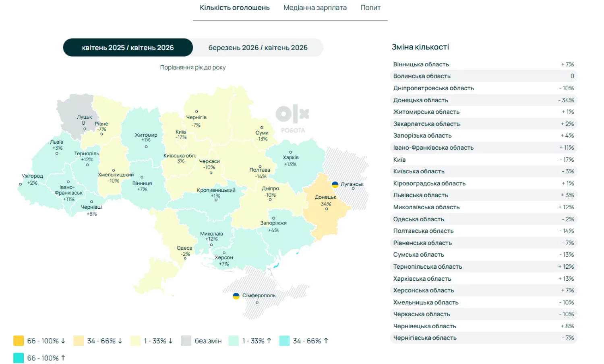Click the Ukrainian flag marker at Луганськ

pyautogui.click(x=335, y=184)
